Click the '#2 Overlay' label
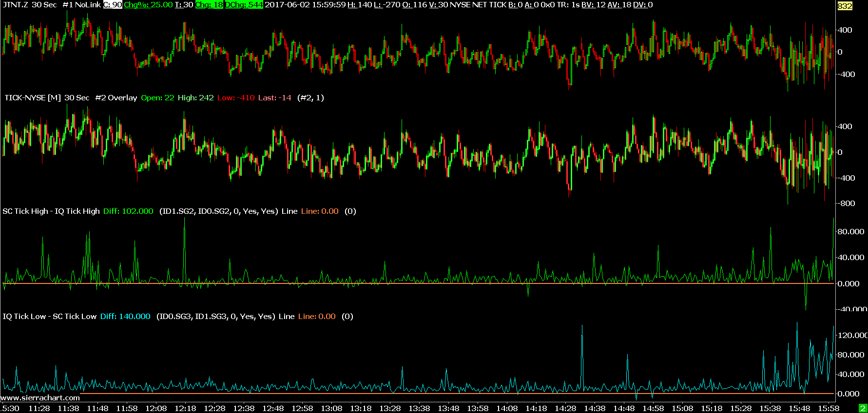Viewport: 868px width, 413px height. click(116, 98)
